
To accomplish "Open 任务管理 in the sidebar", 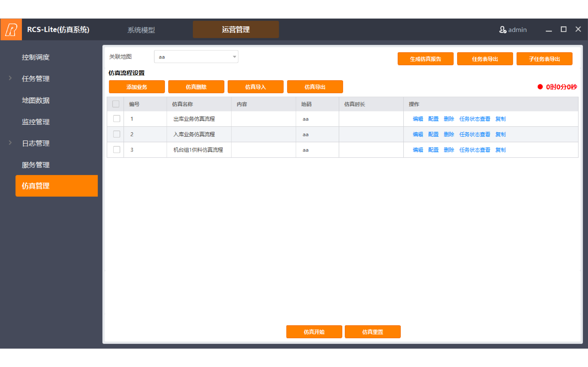I will click(x=36, y=79).
